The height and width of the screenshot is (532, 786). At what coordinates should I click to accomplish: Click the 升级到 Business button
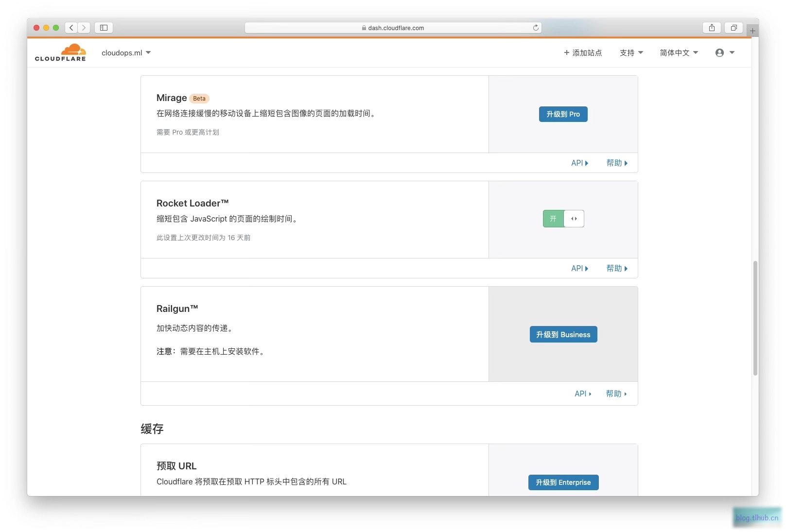(563, 334)
